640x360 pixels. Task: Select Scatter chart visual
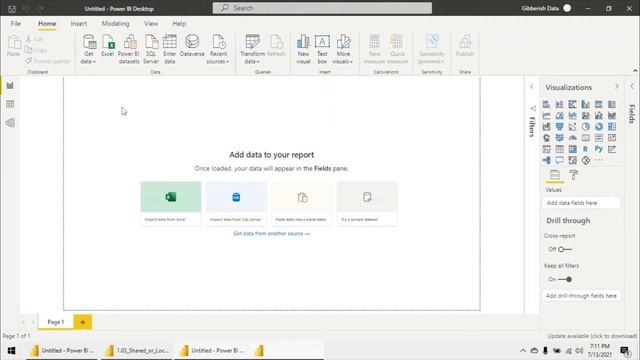point(572,127)
